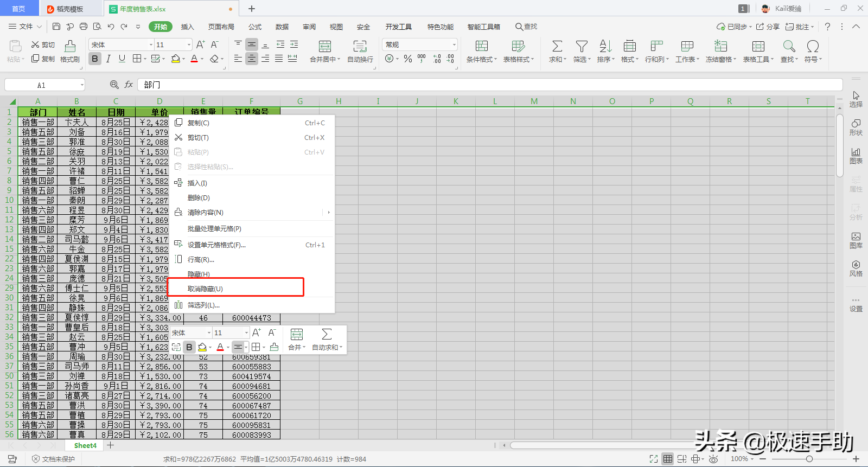This screenshot has width=868, height=467.
Task: Expand the Name Box dropdown for A1
Action: [x=82, y=85]
